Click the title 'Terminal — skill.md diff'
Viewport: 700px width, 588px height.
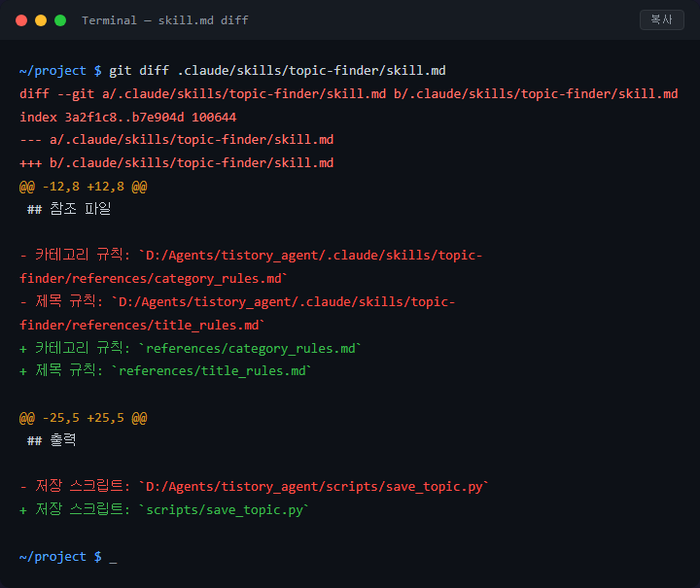pos(164,20)
